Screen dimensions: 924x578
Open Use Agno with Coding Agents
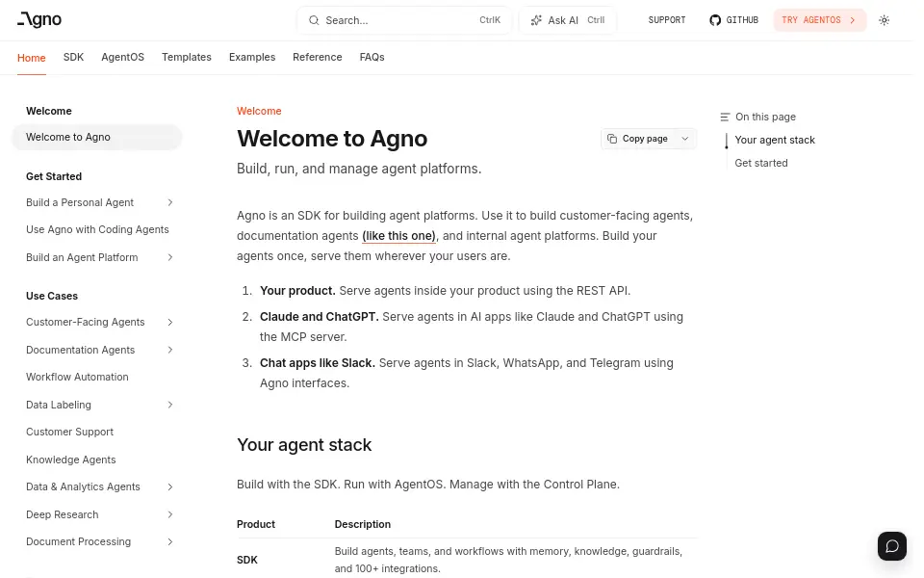(97, 229)
